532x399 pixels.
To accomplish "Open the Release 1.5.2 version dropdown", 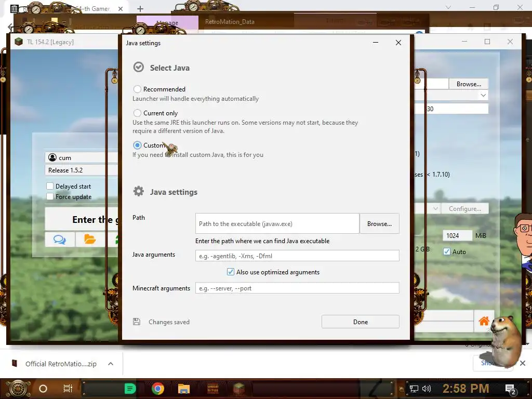I will [x=82, y=170].
